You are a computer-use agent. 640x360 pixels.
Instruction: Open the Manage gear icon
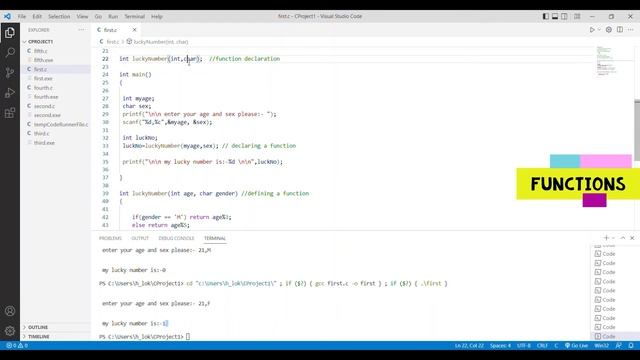(x=10, y=331)
